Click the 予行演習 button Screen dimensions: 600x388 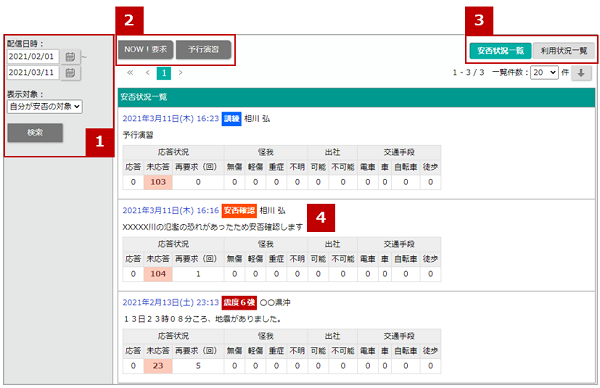click(204, 50)
